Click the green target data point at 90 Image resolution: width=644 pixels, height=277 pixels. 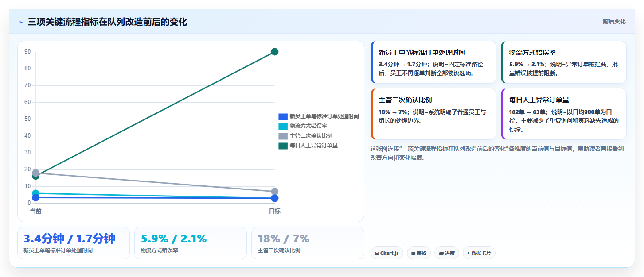pyautogui.click(x=274, y=52)
